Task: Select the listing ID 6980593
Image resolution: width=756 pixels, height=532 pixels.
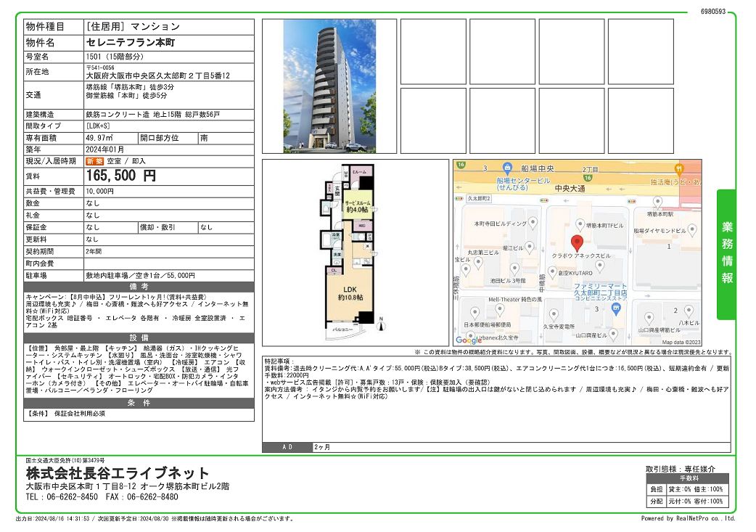Action: tap(713, 12)
